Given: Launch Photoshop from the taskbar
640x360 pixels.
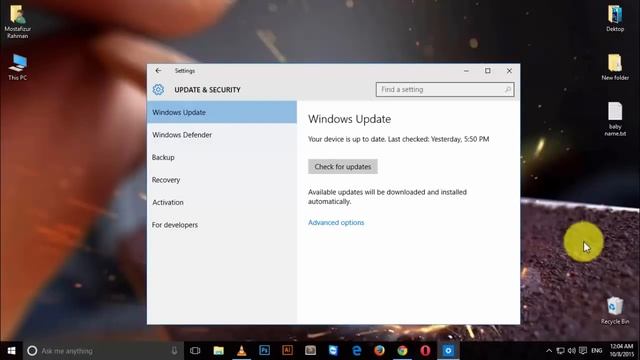Looking at the screenshot, I should click(264, 350).
